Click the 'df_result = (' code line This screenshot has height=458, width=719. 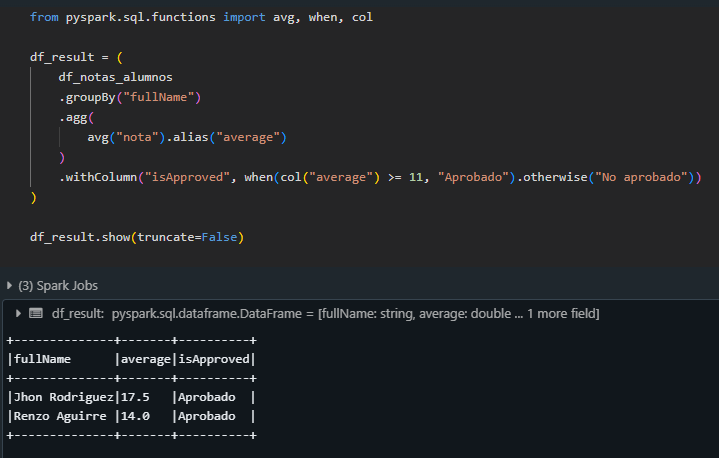[76, 57]
